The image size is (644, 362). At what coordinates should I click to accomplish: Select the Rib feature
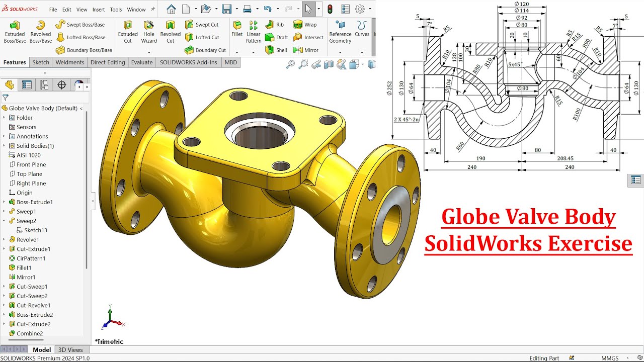(x=274, y=24)
